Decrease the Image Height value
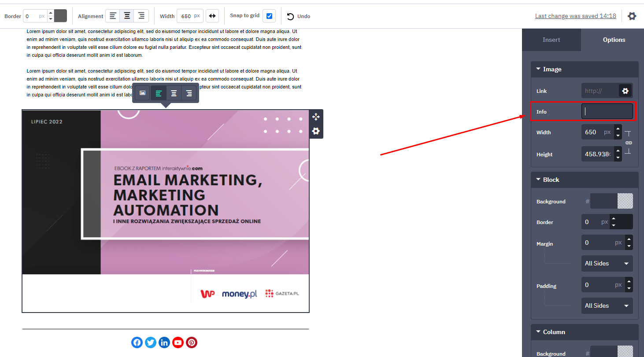This screenshot has height=357, width=644. tap(618, 158)
